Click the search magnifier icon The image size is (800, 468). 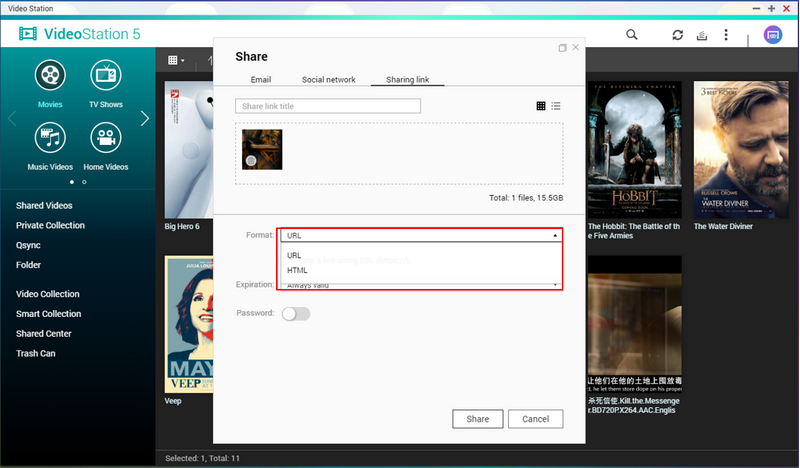click(632, 35)
